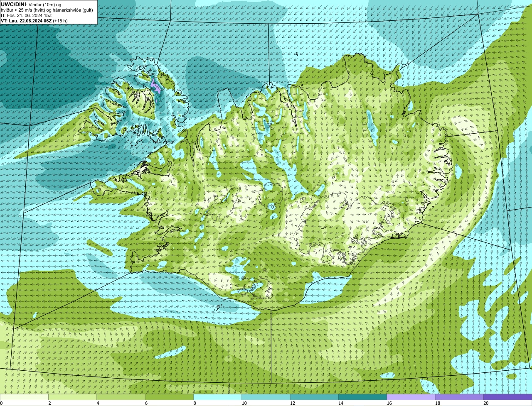Choose the dark teal 14–16 m/s legend swatch

pos(363,397)
